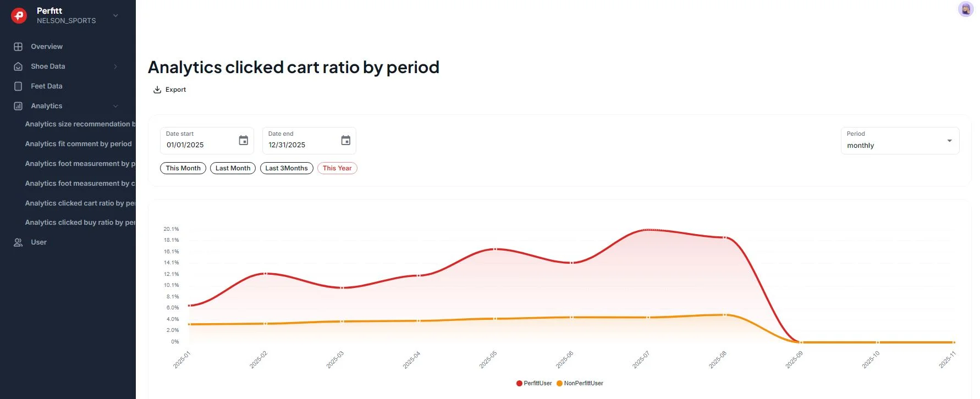
Task: Expand the NELSON_SPORTS store switcher chevron
Action: [x=115, y=15]
